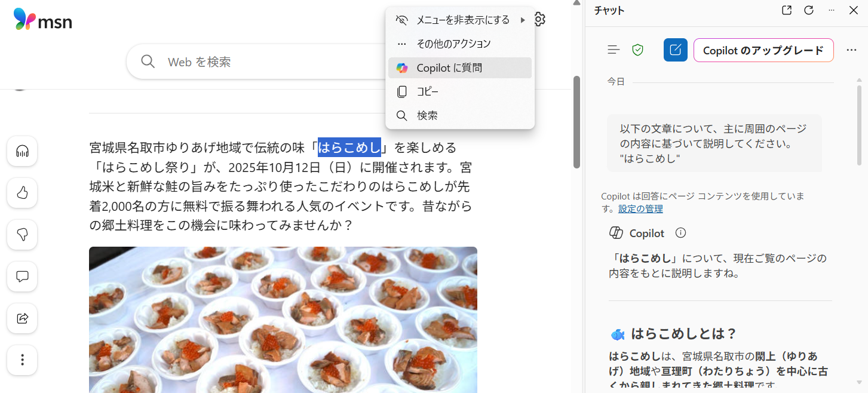Open the settings gear icon
The width and height of the screenshot is (868, 393).
click(539, 20)
